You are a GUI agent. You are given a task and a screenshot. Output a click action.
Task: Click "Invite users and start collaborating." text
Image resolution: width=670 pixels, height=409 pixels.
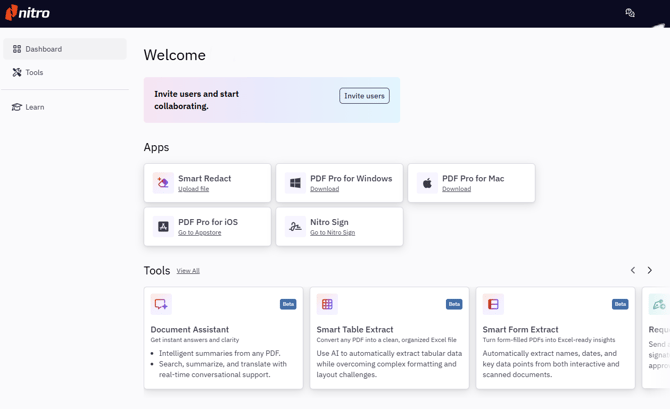pos(196,100)
